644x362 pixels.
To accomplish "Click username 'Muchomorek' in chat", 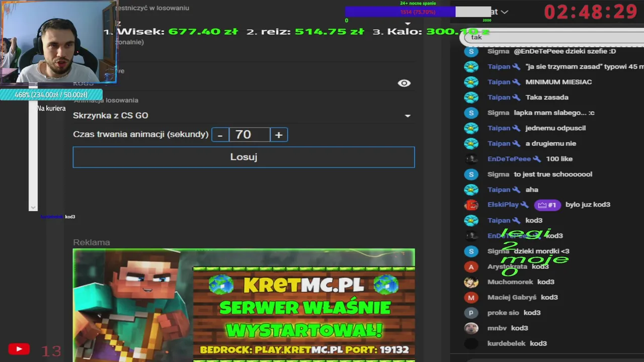I will (510, 282).
